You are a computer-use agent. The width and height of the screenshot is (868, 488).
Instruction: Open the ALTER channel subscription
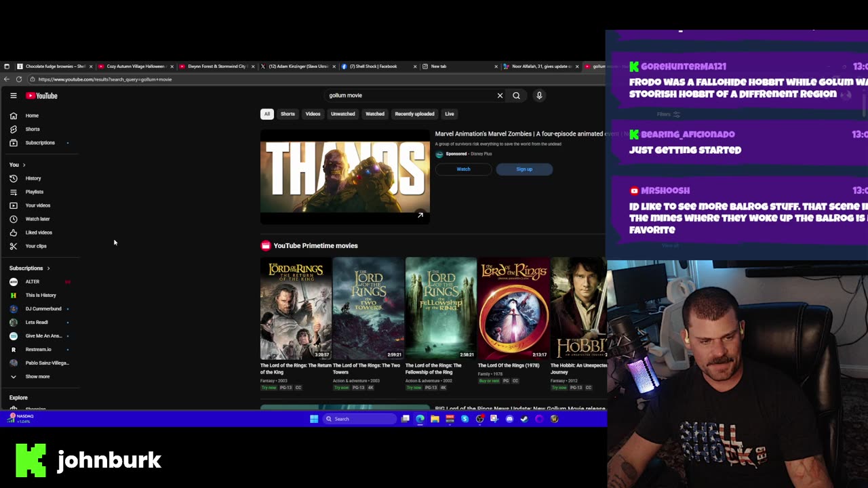pyautogui.click(x=33, y=282)
